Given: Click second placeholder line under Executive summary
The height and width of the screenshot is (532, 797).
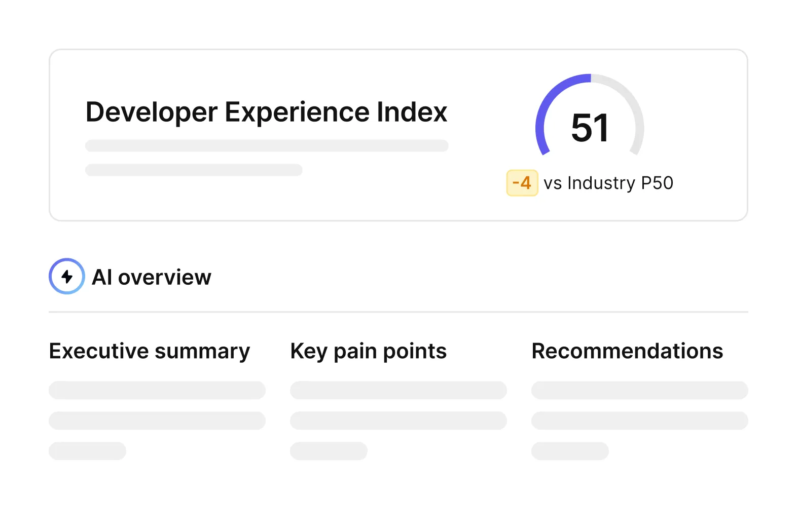Looking at the screenshot, I should click(157, 421).
